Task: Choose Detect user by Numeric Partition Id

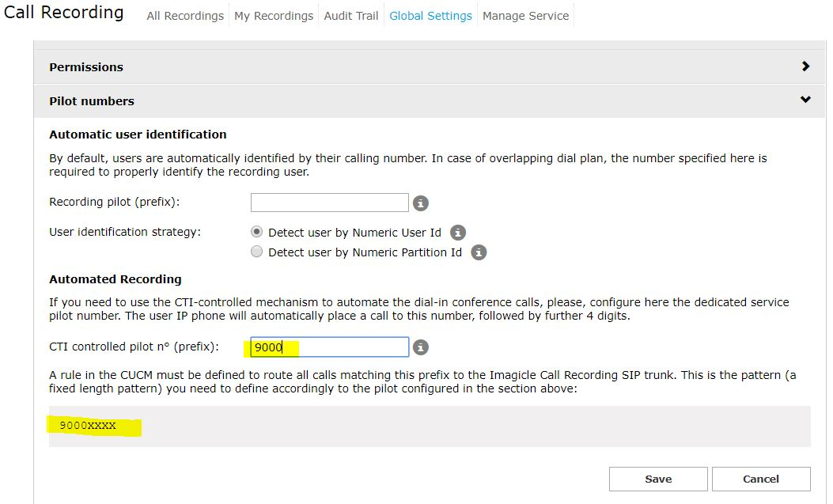Action: pos(256,252)
